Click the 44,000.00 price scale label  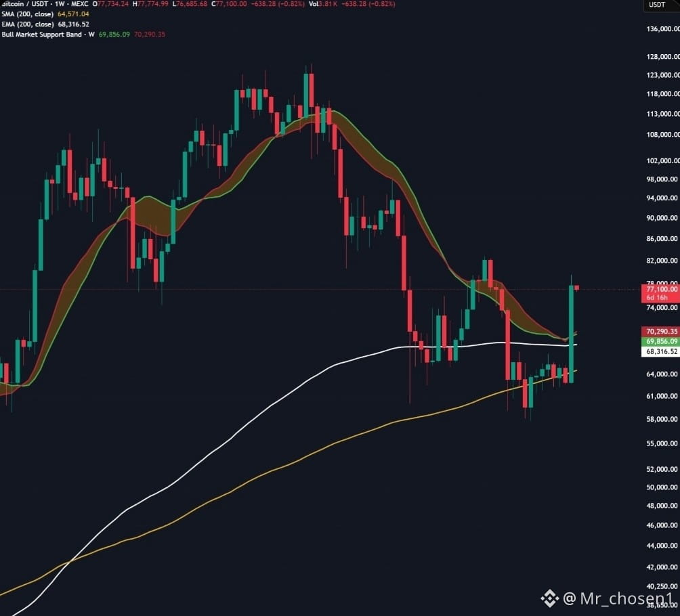pos(662,546)
